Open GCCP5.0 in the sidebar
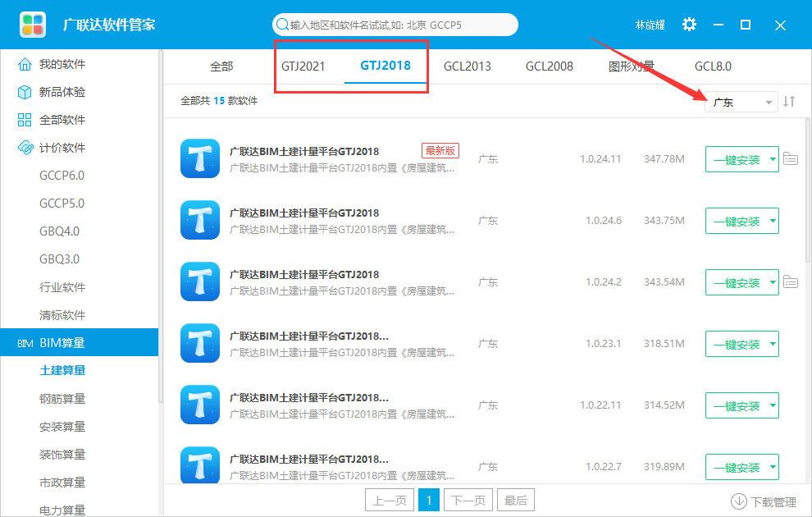The image size is (812, 517). click(62, 204)
